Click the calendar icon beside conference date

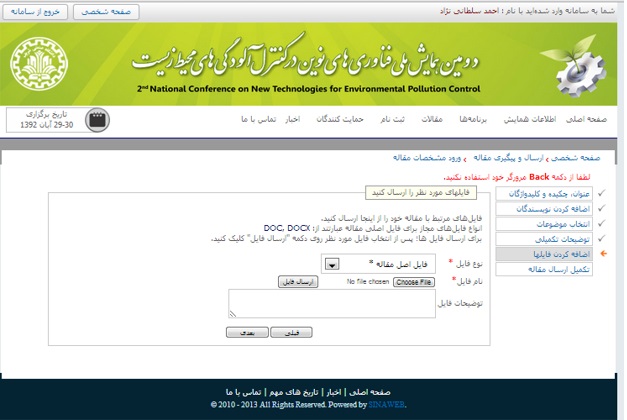(97, 120)
